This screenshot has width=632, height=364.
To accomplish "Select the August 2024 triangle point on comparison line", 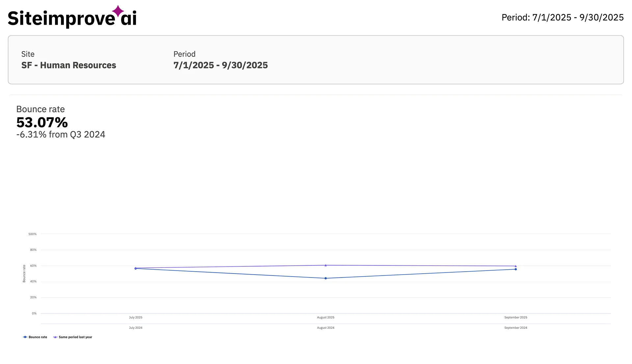I will click(326, 265).
